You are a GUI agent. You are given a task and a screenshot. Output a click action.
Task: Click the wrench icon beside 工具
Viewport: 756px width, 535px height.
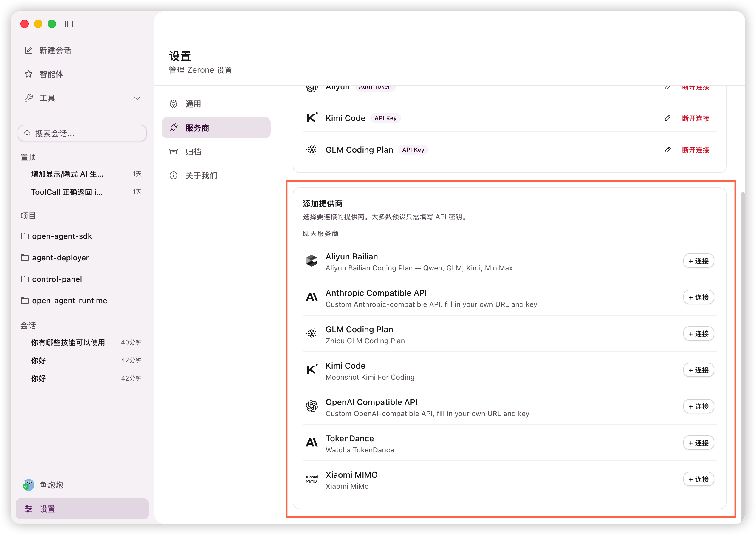pyautogui.click(x=29, y=98)
